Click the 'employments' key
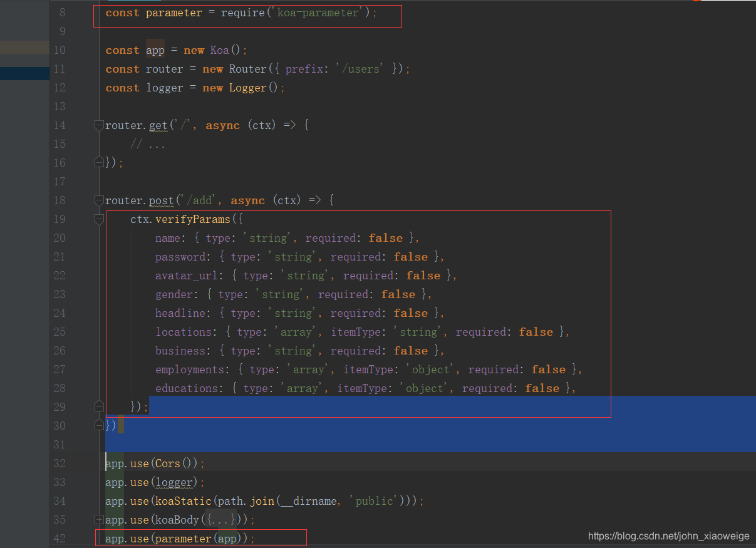756x548 pixels. (190, 370)
